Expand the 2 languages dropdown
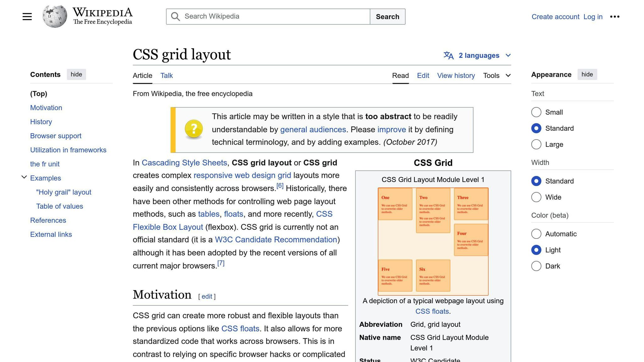Viewport: 644px width, 362px height. (477, 56)
